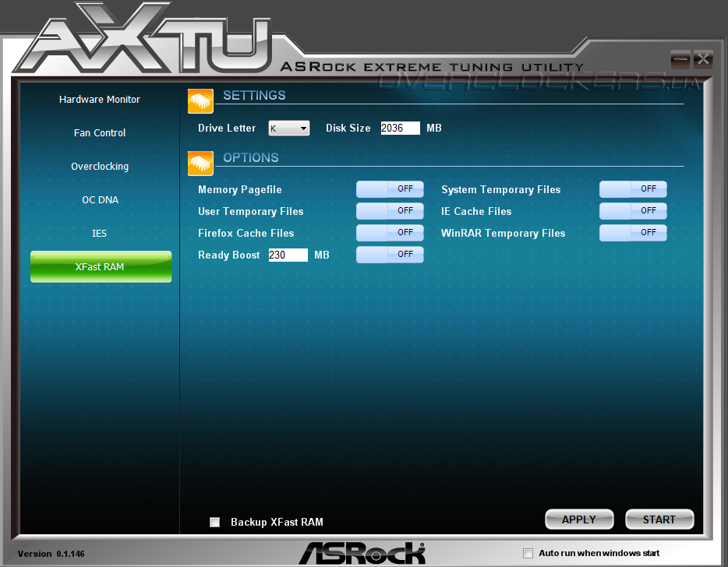Click the APPLY button
728x567 pixels.
click(579, 519)
